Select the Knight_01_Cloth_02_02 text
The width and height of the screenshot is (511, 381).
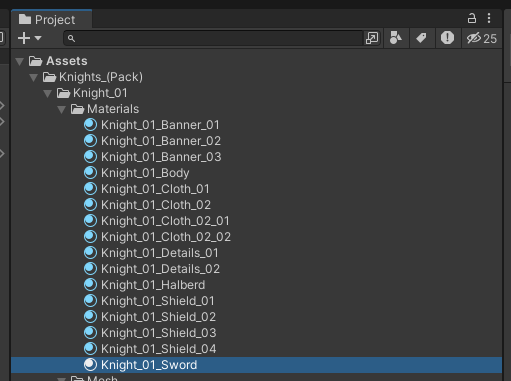point(166,237)
